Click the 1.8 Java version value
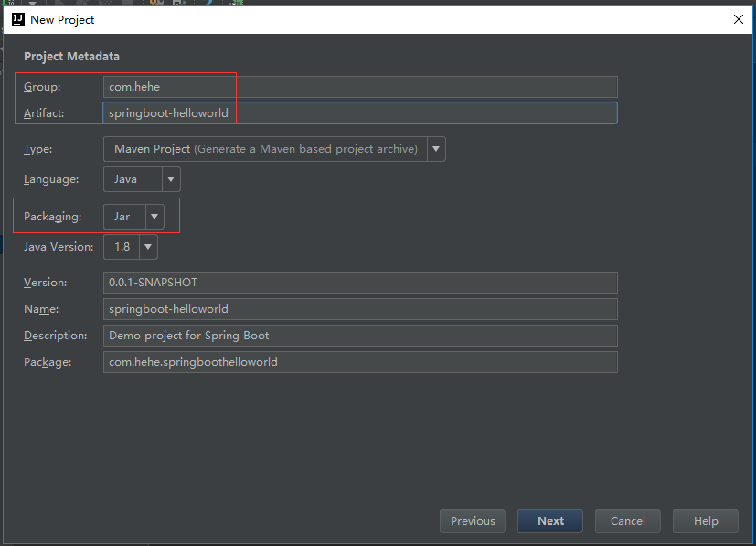The width and height of the screenshot is (756, 546). 122,247
